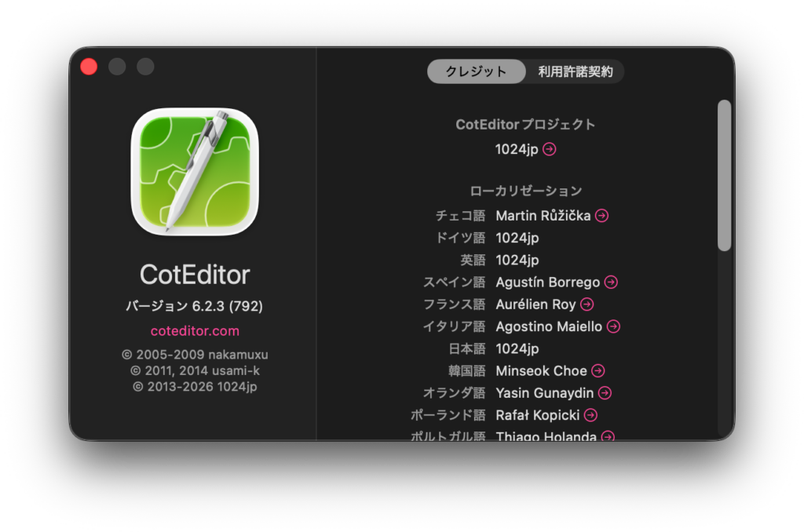Click arrow icon beside Aurélien Roy

[587, 304]
